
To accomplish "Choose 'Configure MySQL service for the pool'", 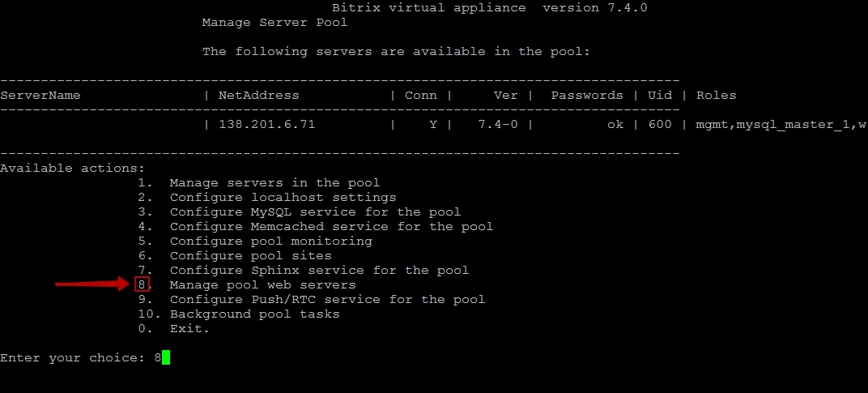I will [x=315, y=211].
